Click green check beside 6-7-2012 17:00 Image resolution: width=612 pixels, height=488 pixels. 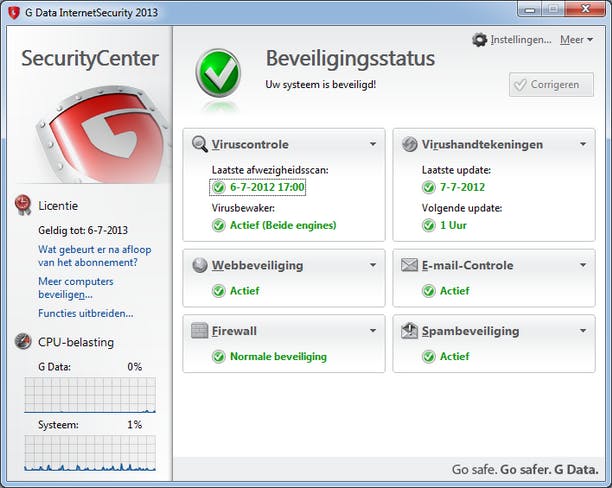pyautogui.click(x=219, y=187)
